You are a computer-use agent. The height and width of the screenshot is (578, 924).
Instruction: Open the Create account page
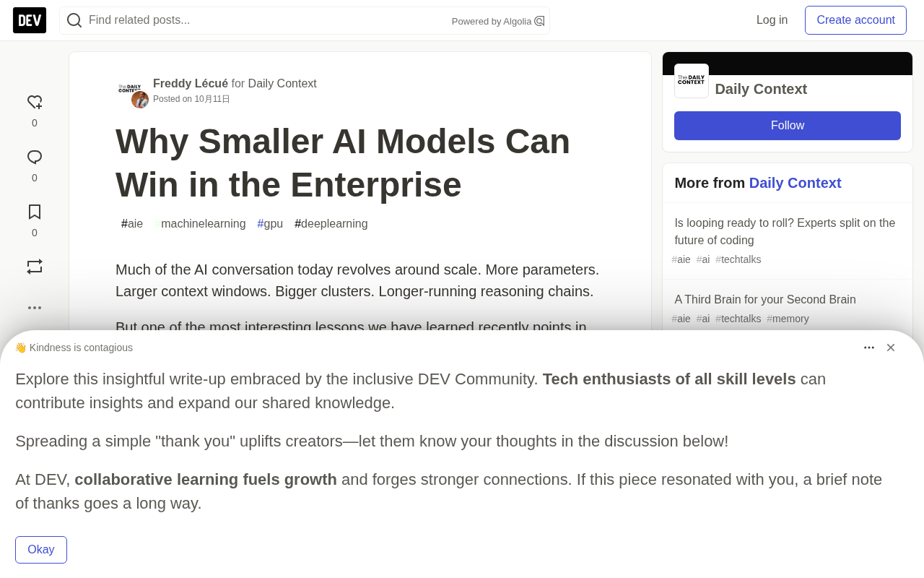point(855,20)
